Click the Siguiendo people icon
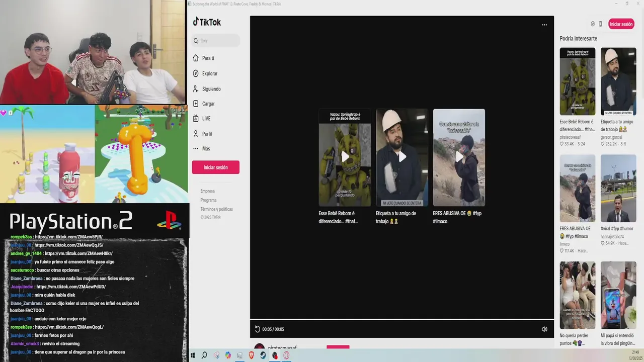Image resolution: width=644 pixels, height=362 pixels. tap(196, 89)
